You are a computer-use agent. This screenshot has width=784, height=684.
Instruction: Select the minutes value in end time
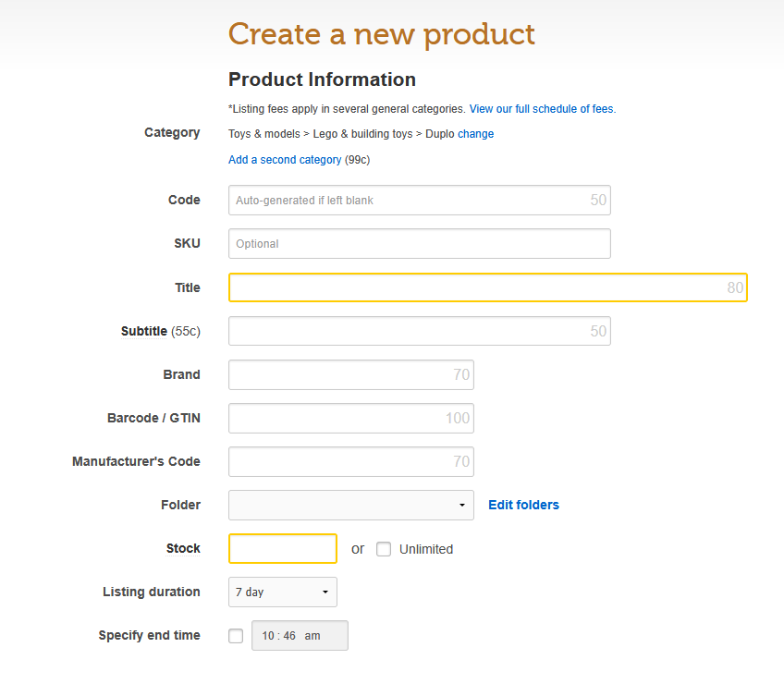(289, 636)
